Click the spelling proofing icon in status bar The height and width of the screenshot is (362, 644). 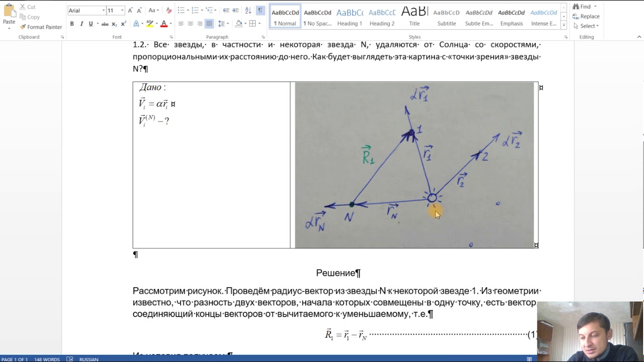70,359
